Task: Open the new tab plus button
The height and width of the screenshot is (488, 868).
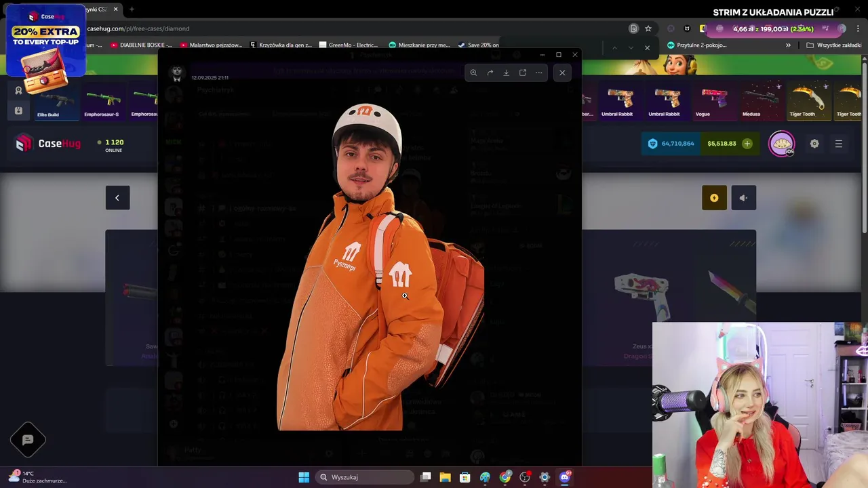Action: click(x=132, y=9)
